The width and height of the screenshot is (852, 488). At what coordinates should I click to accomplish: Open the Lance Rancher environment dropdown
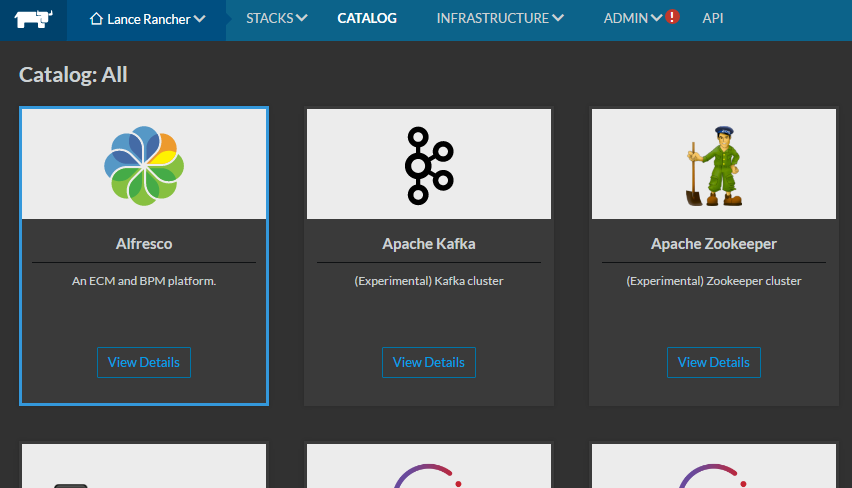click(148, 19)
